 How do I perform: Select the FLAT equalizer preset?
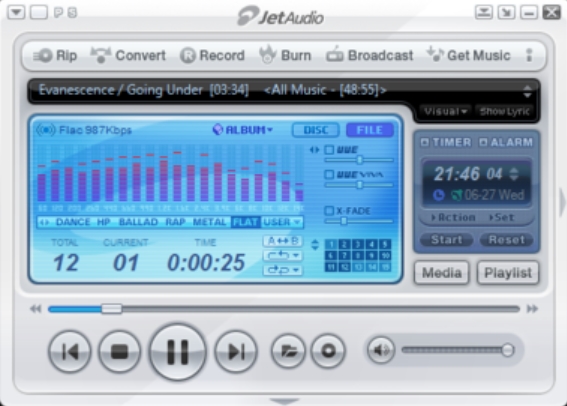click(x=246, y=222)
